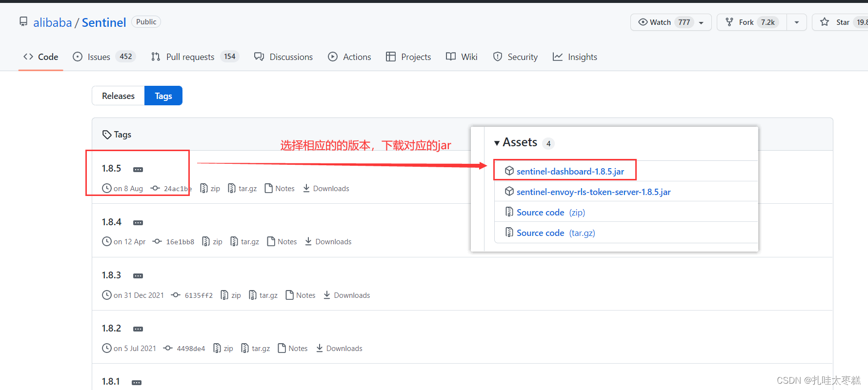Expand the 1.8.5 tag ellipsis
The height and width of the screenshot is (390, 868).
pos(138,169)
